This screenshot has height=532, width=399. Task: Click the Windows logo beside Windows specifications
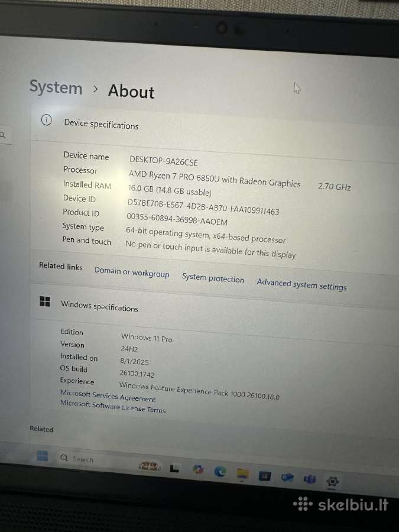pos(45,301)
